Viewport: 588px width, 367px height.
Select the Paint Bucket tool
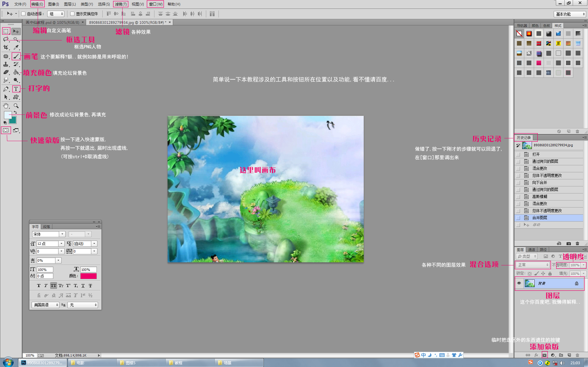pyautogui.click(x=16, y=72)
